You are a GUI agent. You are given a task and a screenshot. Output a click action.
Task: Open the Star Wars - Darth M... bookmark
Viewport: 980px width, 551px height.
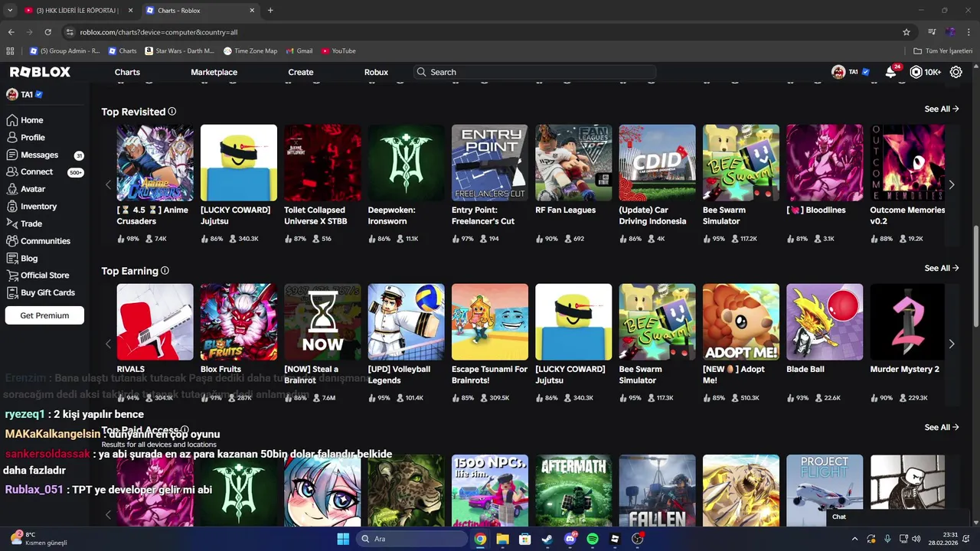[179, 51]
